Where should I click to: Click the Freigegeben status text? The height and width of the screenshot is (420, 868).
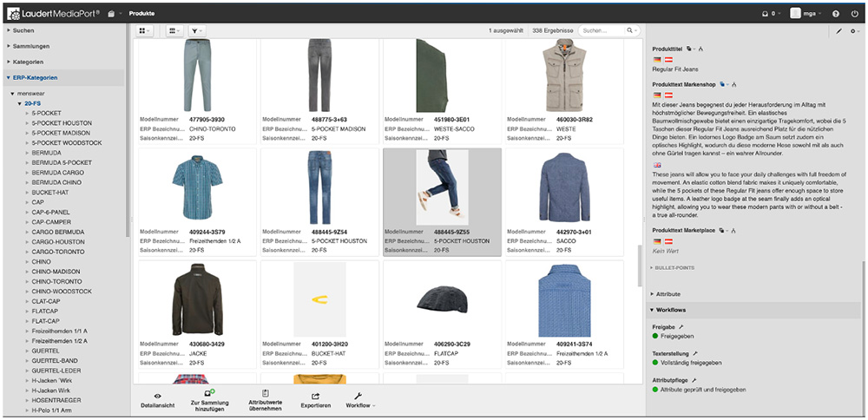tap(677, 336)
